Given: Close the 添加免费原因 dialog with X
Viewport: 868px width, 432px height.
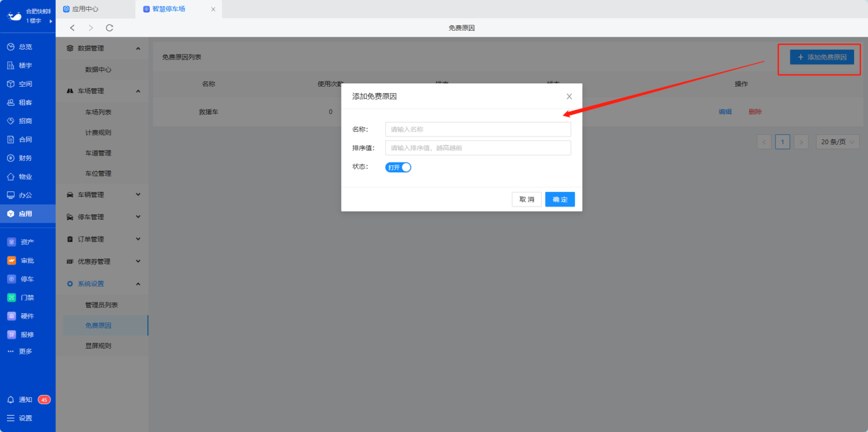Looking at the screenshot, I should pyautogui.click(x=569, y=97).
